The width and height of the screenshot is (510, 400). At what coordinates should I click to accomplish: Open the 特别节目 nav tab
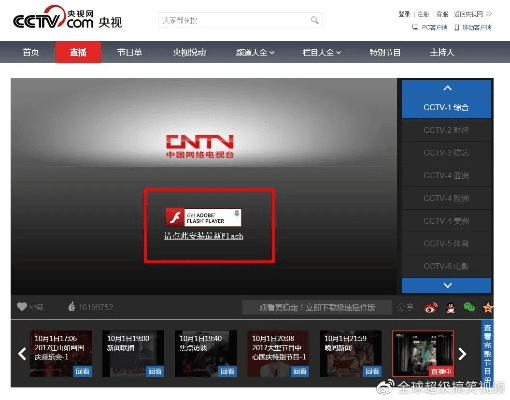click(385, 52)
